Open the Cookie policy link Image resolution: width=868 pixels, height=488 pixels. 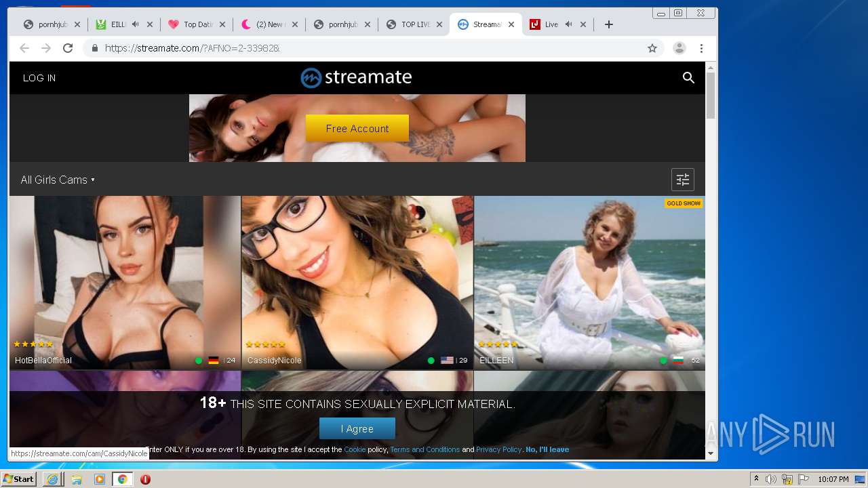point(355,449)
